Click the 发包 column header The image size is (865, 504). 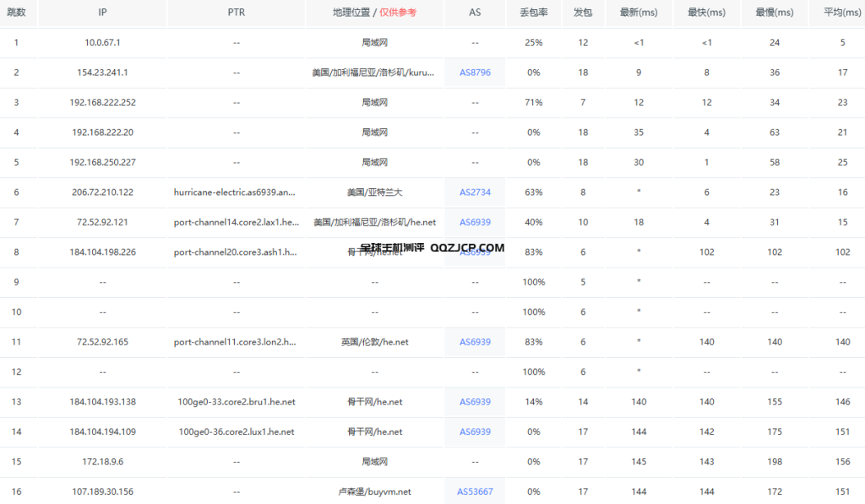pyautogui.click(x=582, y=13)
